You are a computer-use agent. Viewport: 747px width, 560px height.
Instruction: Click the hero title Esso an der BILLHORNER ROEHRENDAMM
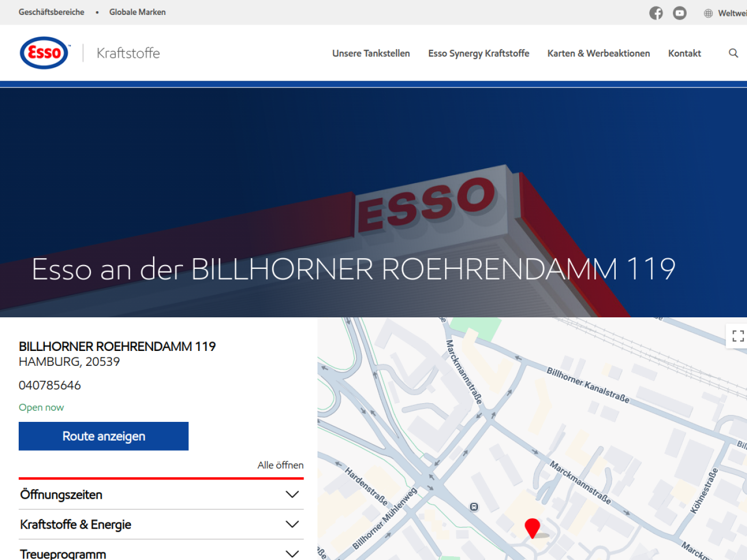click(353, 269)
